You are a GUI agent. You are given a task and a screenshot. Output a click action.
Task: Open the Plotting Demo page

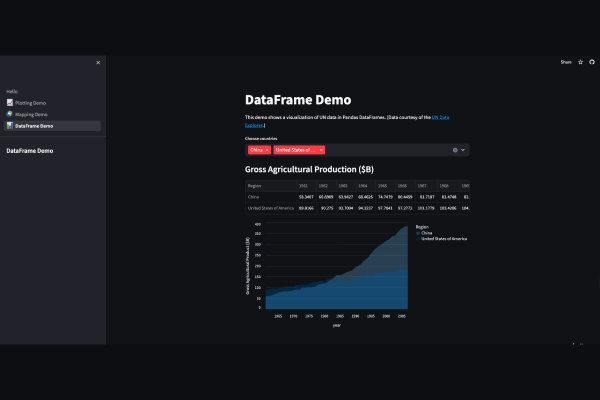[x=30, y=103]
